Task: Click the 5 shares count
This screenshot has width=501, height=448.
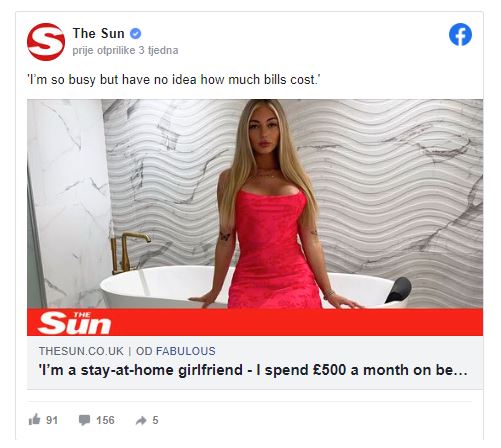Action: (155, 420)
